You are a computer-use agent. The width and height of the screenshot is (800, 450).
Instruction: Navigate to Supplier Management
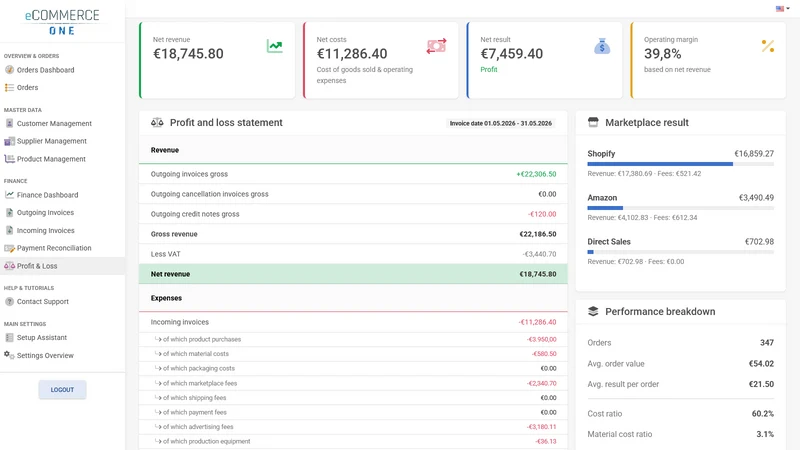52,141
